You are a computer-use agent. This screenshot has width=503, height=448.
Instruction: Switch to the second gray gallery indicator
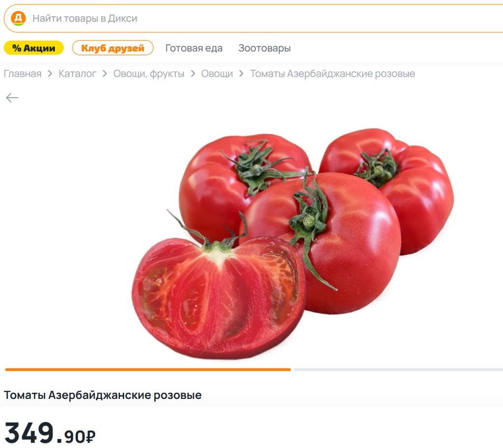398,370
